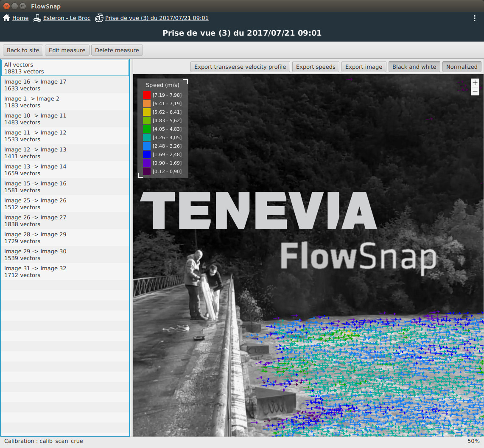Click the teal 3,26 - 4,05 speed swatch
This screenshot has width=484, height=448.
coord(147,137)
